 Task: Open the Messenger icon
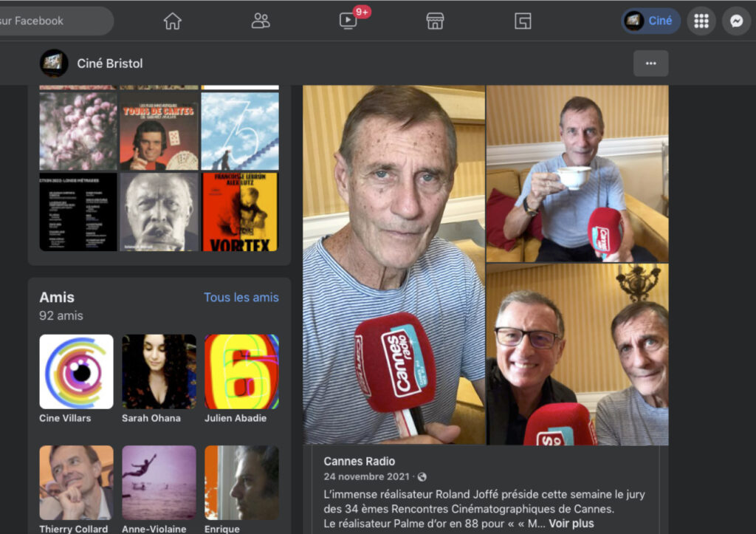[736, 21]
